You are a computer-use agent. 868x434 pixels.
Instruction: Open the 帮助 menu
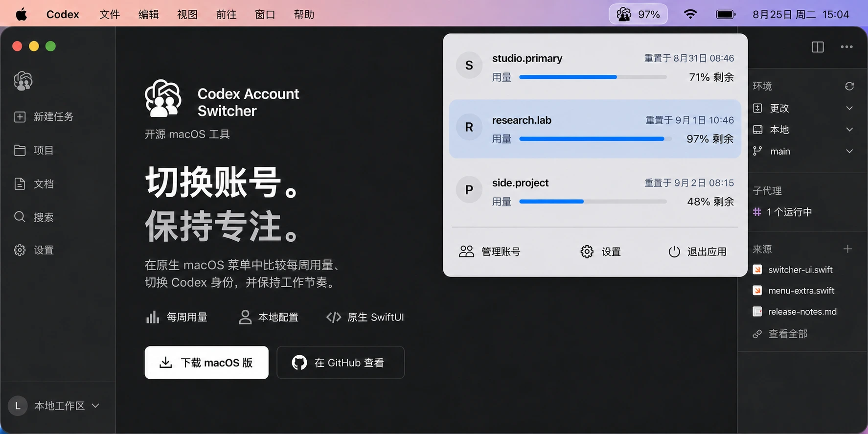point(304,15)
